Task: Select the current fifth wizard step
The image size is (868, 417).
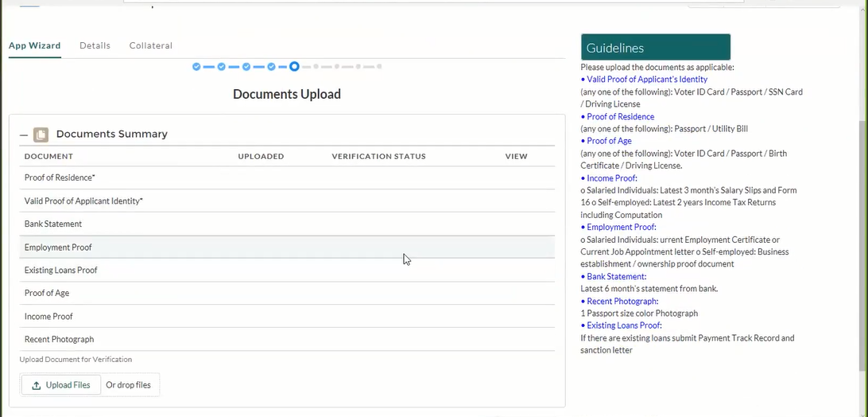Action: pos(294,67)
